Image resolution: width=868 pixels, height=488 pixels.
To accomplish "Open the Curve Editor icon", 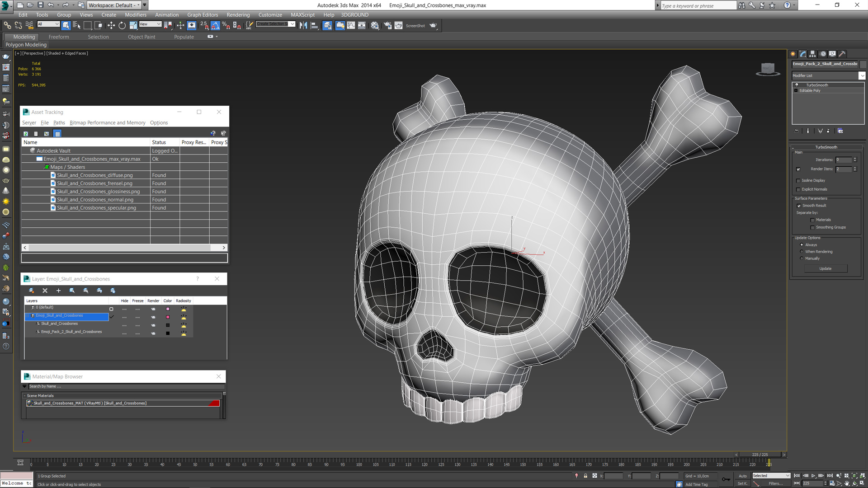I will 351,25.
